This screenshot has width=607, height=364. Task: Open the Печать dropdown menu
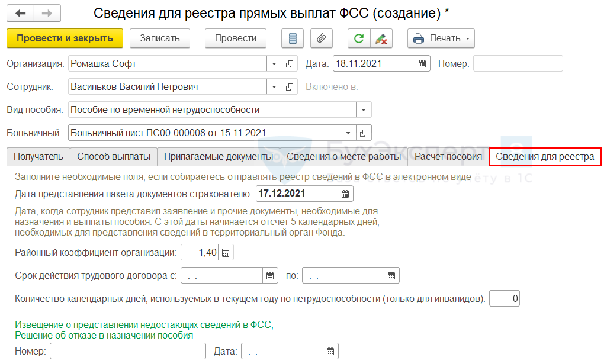pos(441,38)
